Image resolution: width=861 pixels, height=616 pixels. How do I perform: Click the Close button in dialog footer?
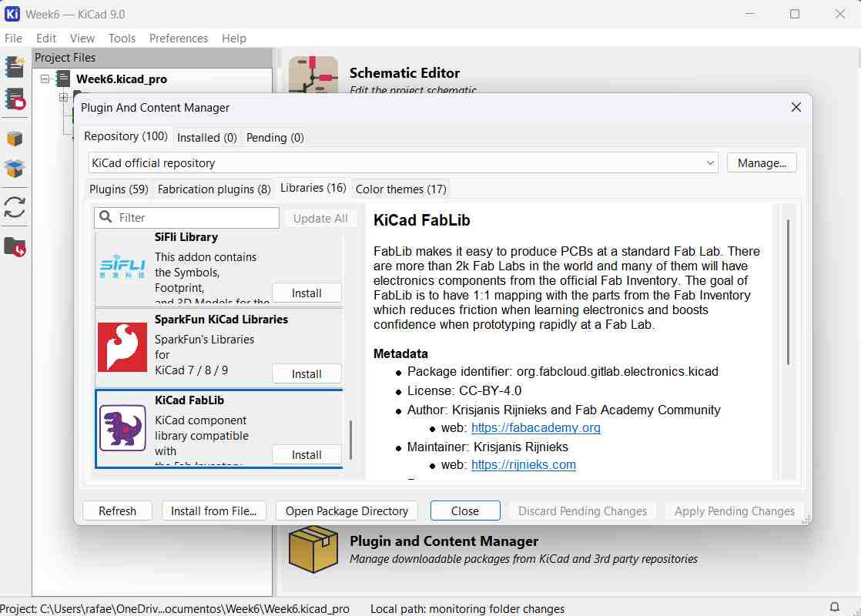pos(465,511)
